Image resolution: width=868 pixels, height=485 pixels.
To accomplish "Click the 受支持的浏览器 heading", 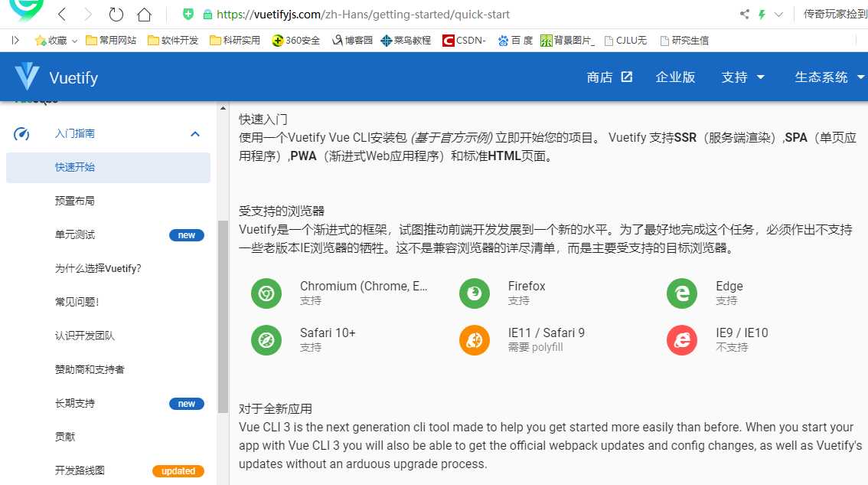I will [x=281, y=211].
